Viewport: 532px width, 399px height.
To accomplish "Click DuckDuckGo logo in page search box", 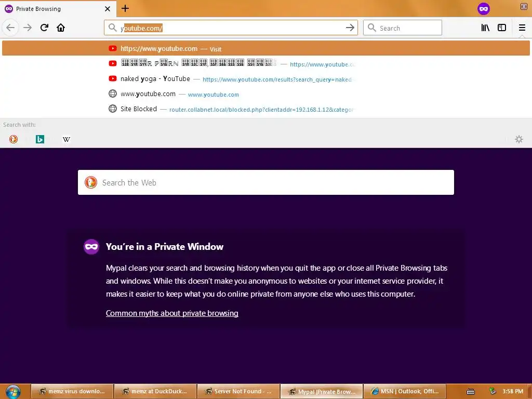I will (91, 182).
